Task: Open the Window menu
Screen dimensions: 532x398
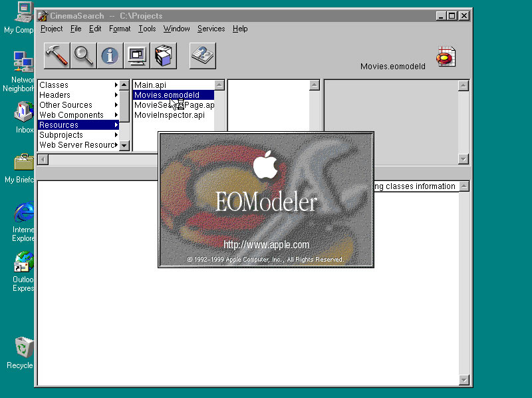Action: 176,29
